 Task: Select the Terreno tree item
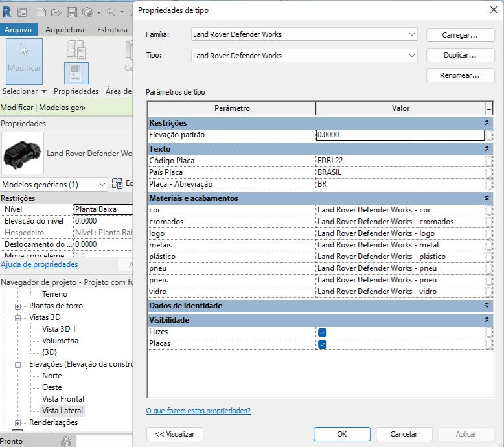(54, 294)
